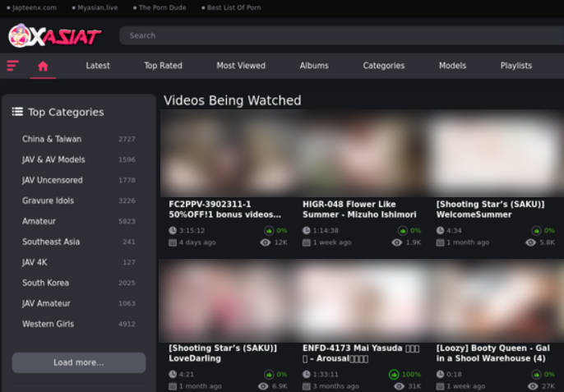
Task: Go to the home page icon
Action: 43,66
